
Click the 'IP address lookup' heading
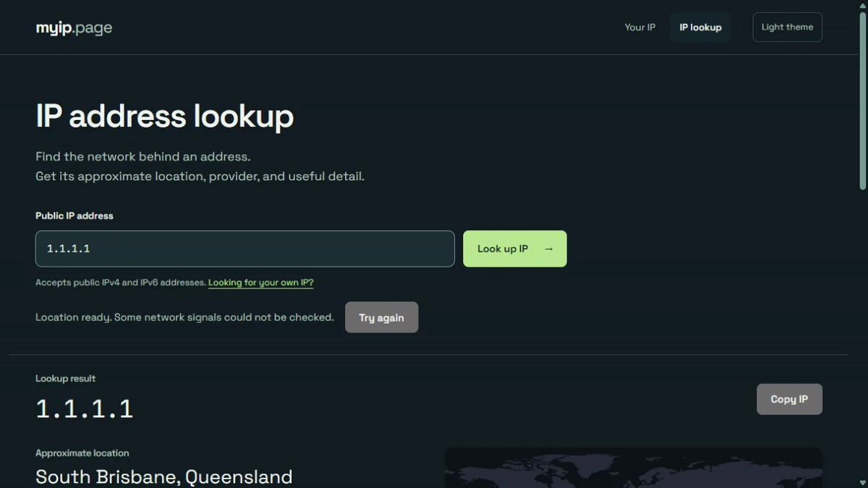165,116
